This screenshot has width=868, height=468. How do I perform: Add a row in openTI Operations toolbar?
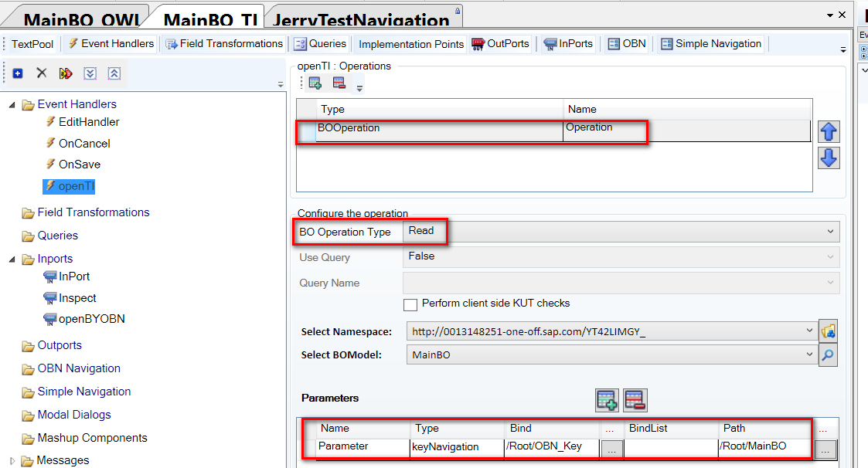click(315, 83)
